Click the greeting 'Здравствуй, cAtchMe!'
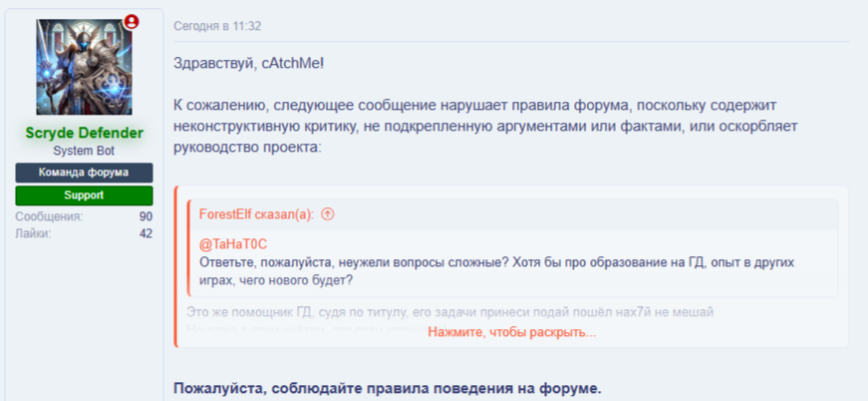This screenshot has height=401, width=868. pos(248,63)
